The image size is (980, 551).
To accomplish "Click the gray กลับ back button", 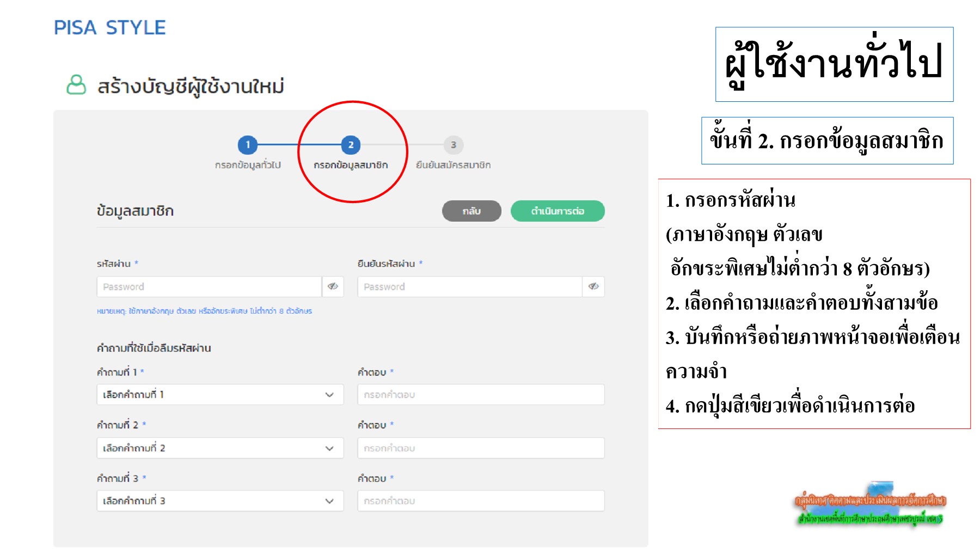I will [x=471, y=211].
